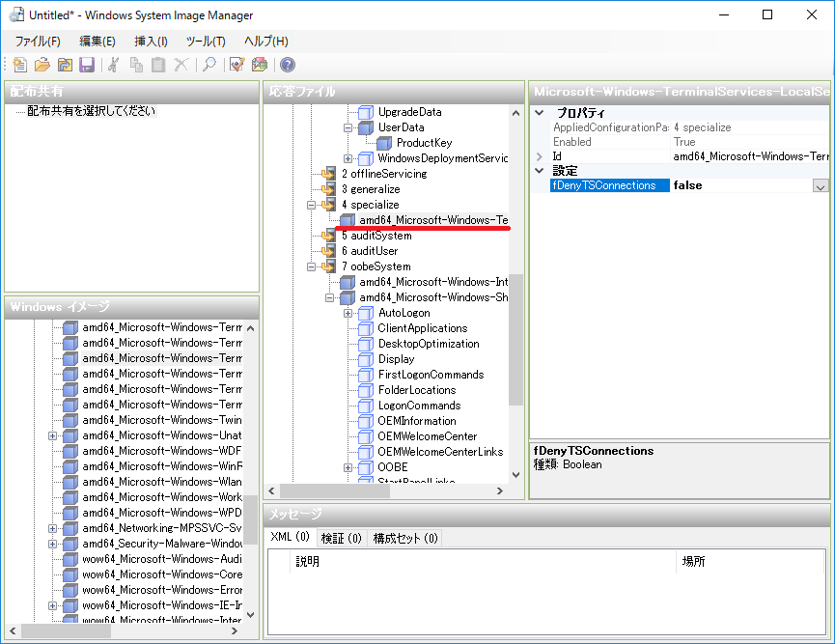
Task: Select OEMWelcomeCenterLinks in the answer file
Action: (x=440, y=452)
